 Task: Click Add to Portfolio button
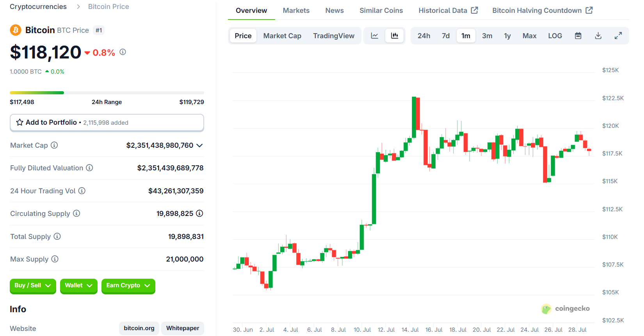[107, 122]
